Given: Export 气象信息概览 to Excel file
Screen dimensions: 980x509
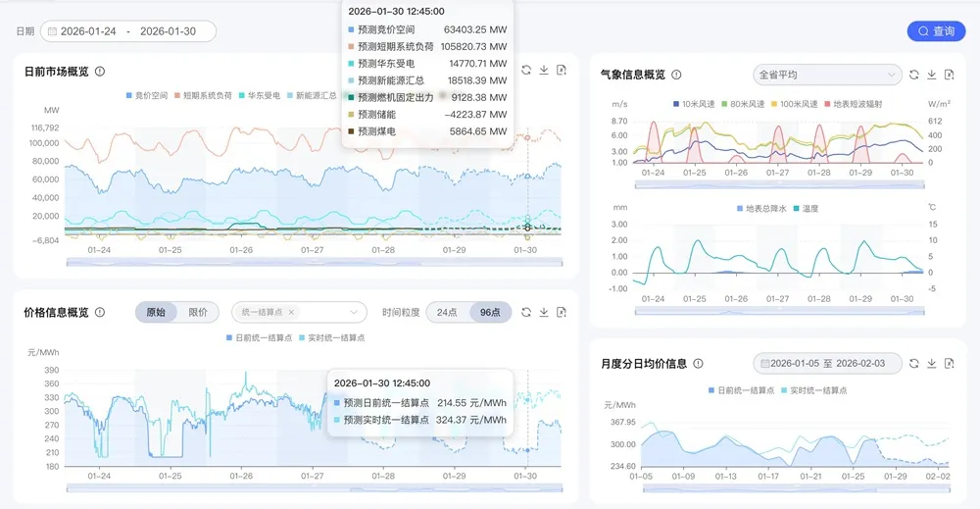Looking at the screenshot, I should click(x=950, y=75).
